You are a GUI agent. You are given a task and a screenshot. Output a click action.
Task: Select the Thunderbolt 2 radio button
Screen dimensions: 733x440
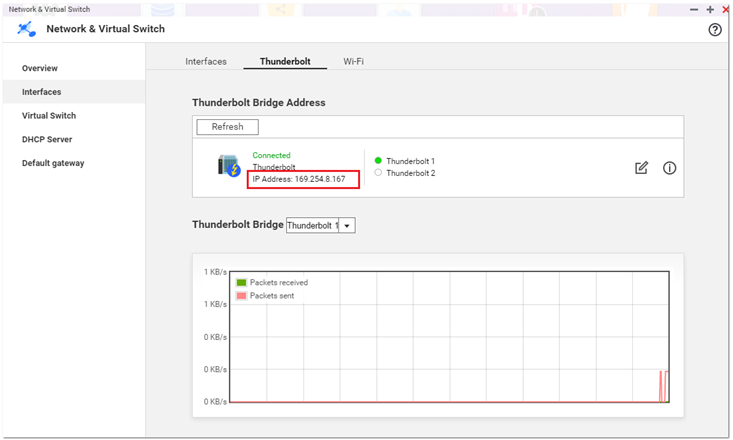tap(378, 173)
